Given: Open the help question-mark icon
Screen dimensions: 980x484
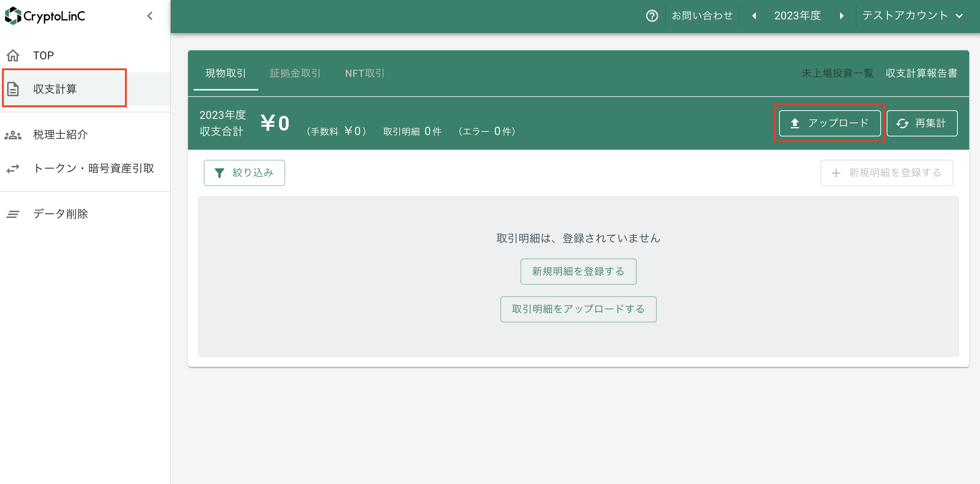Looking at the screenshot, I should point(651,15).
